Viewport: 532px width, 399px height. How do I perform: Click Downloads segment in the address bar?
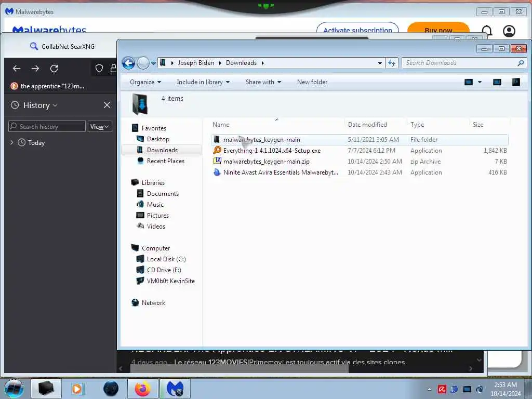(x=241, y=63)
